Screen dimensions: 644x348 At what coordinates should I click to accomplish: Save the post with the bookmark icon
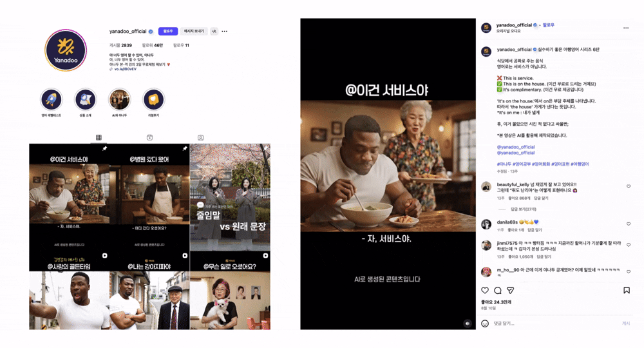(626, 291)
